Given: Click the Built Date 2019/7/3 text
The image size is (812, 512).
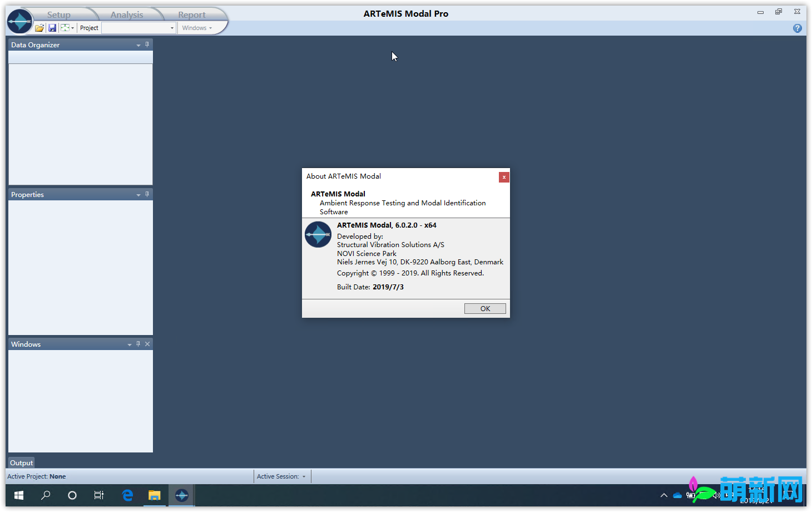Looking at the screenshot, I should (370, 287).
